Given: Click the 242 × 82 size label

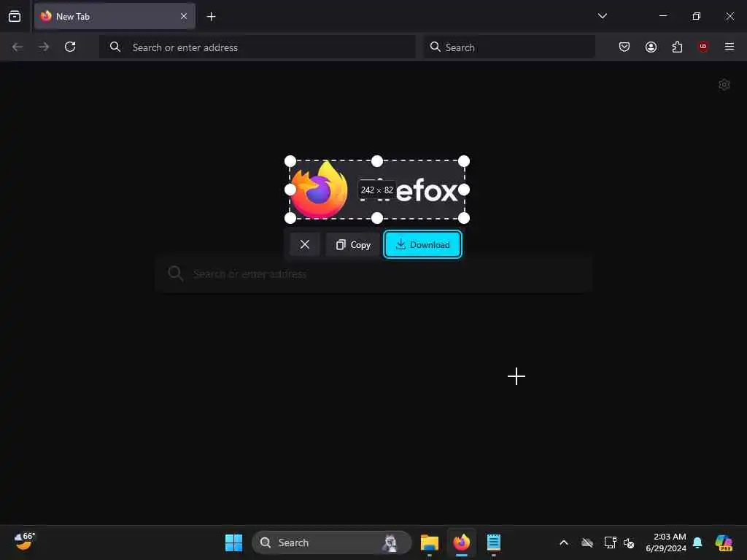Looking at the screenshot, I should [x=377, y=190].
